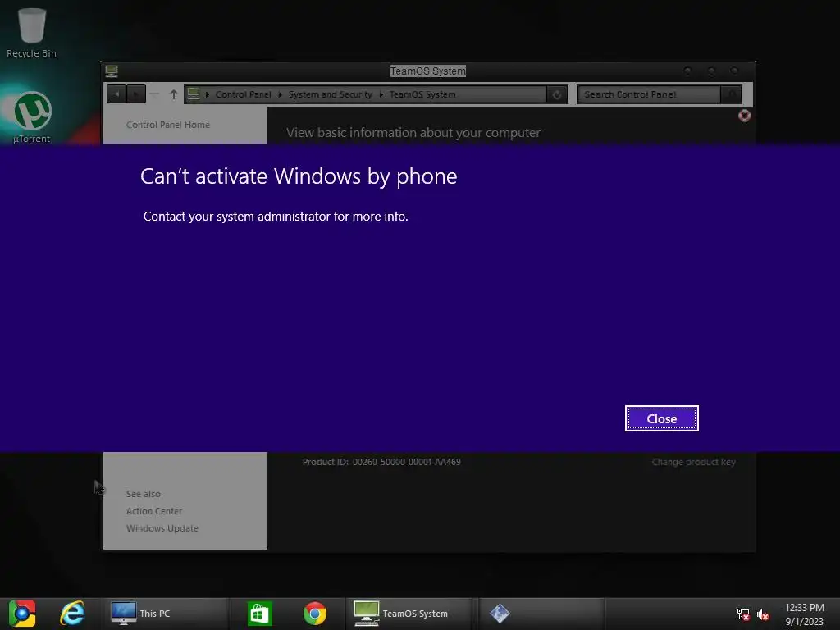840x630 pixels.
Task: Click the Close button in activation dialog
Action: pos(662,418)
